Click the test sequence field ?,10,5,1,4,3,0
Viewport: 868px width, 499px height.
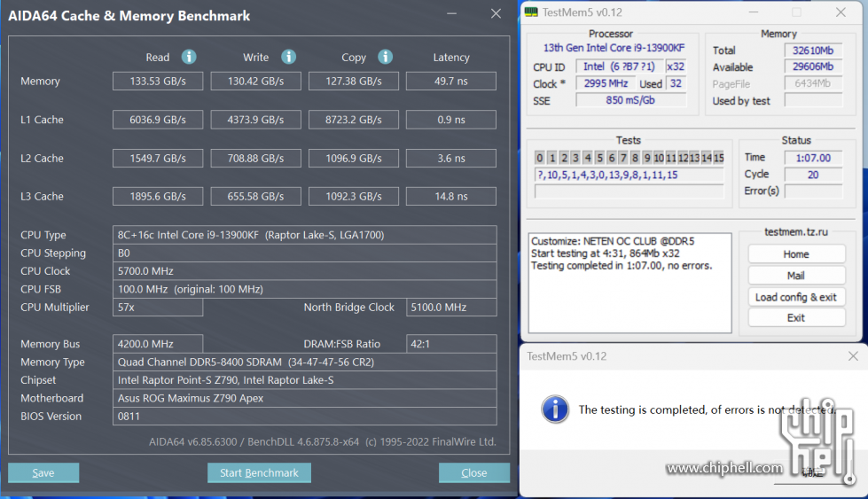pyautogui.click(x=629, y=175)
